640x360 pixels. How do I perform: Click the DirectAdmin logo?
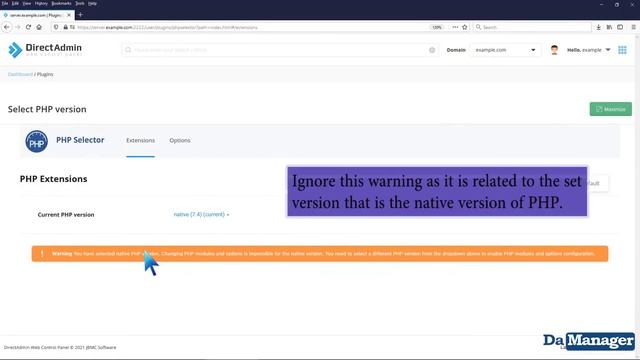pos(45,50)
